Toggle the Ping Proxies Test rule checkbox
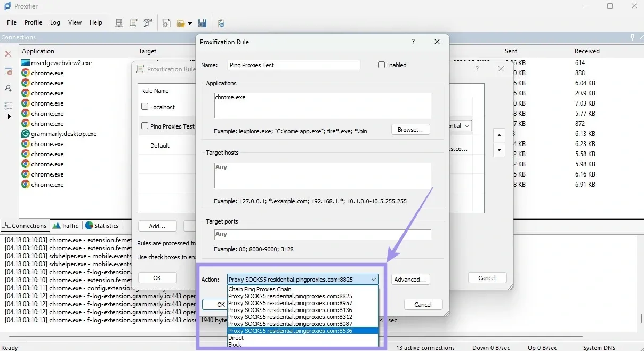Image resolution: width=644 pixels, height=351 pixels. (144, 126)
